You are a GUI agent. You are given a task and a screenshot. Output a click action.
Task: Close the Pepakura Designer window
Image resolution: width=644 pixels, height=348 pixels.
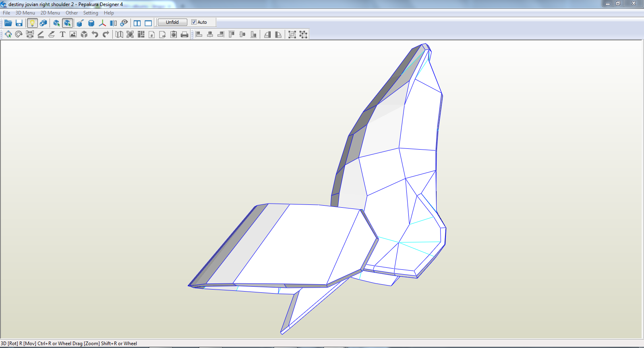click(634, 4)
